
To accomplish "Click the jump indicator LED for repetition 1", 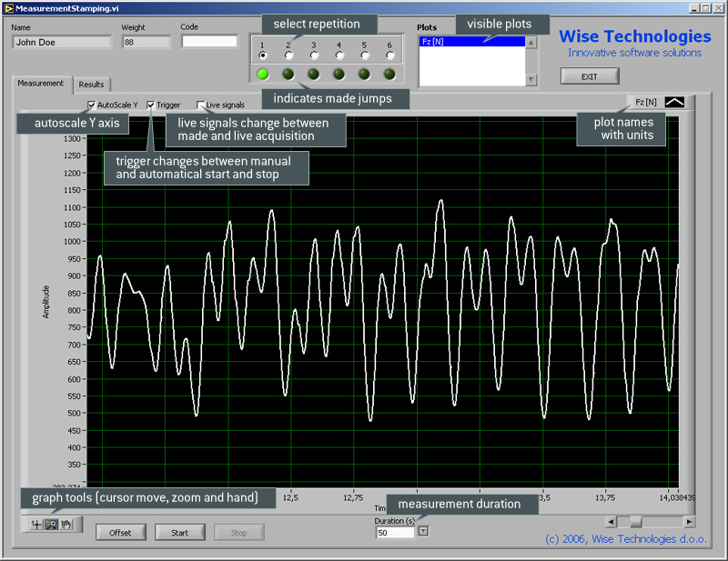I will pyautogui.click(x=263, y=74).
